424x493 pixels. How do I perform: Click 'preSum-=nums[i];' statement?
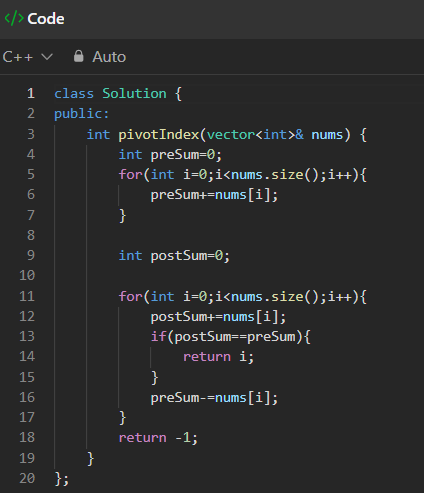(x=214, y=398)
